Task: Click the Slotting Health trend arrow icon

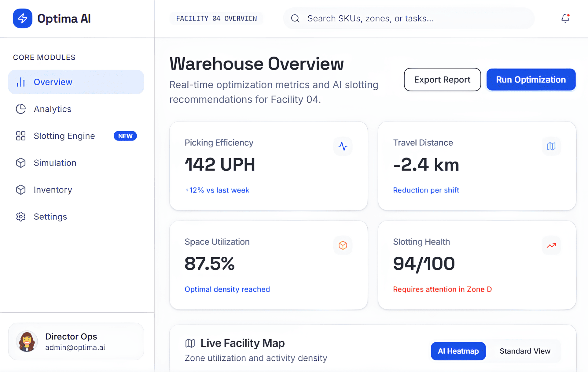Action: [551, 245]
